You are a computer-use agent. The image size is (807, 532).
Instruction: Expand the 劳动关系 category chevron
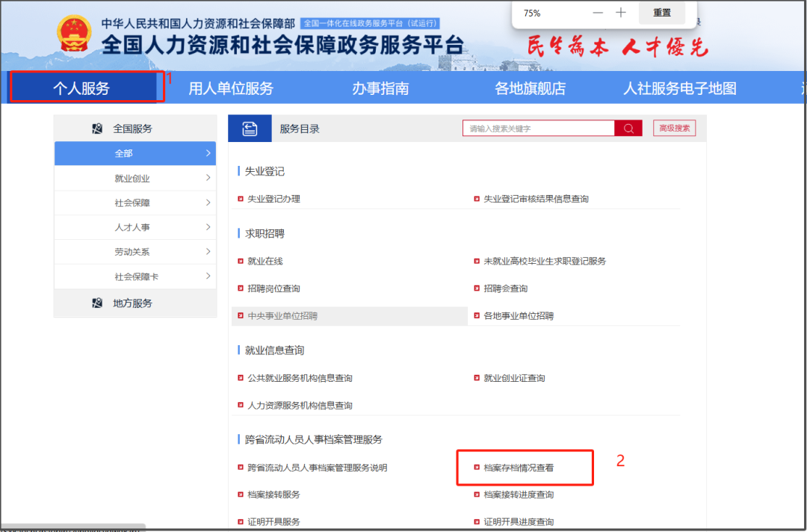pos(208,252)
